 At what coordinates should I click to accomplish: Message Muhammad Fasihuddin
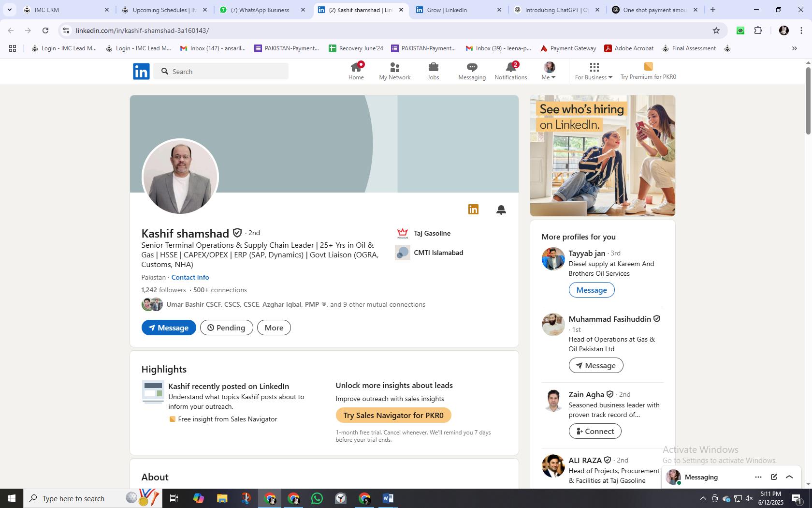point(596,365)
